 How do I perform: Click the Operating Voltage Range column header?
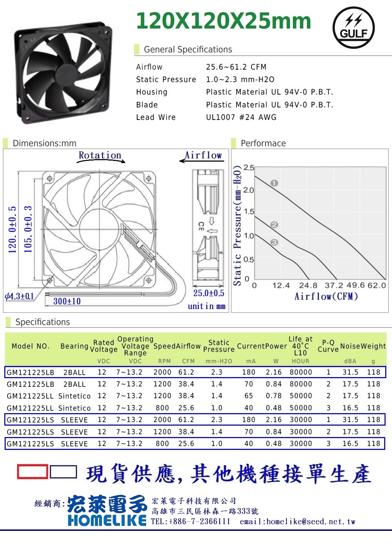(135, 346)
